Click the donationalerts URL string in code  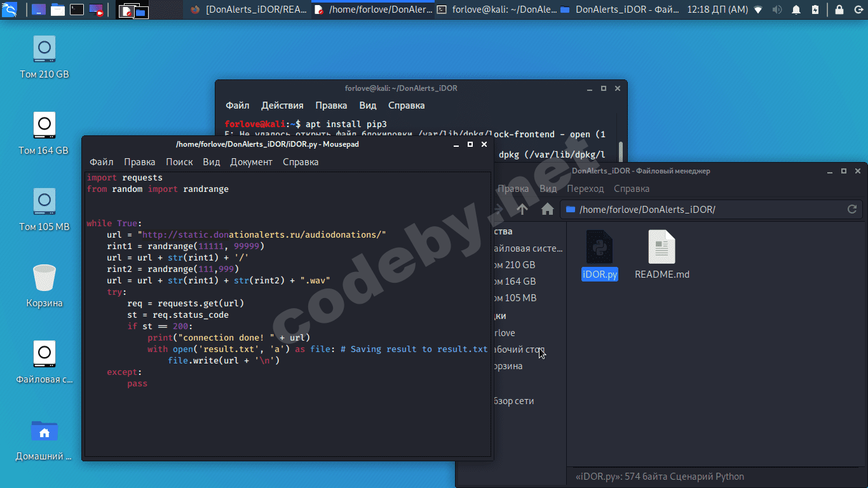(x=262, y=235)
